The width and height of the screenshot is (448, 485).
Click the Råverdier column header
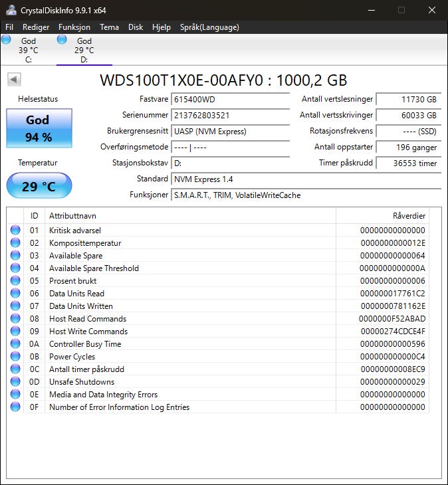click(x=382, y=215)
